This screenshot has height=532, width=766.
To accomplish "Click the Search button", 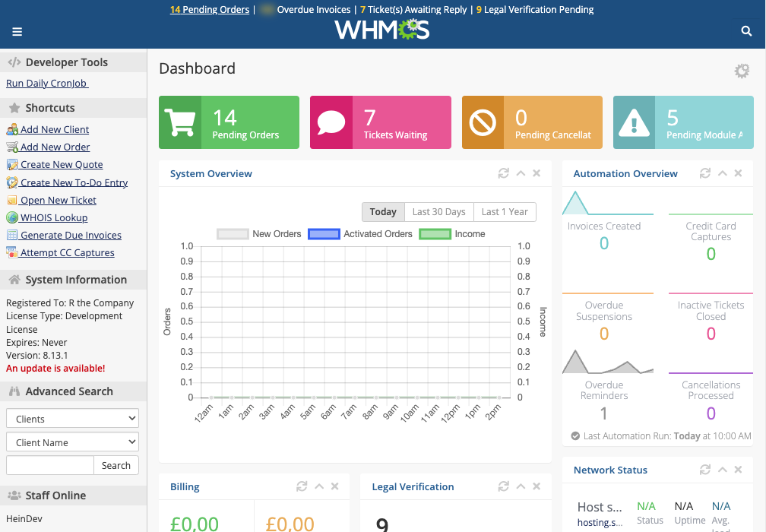I will [116, 465].
